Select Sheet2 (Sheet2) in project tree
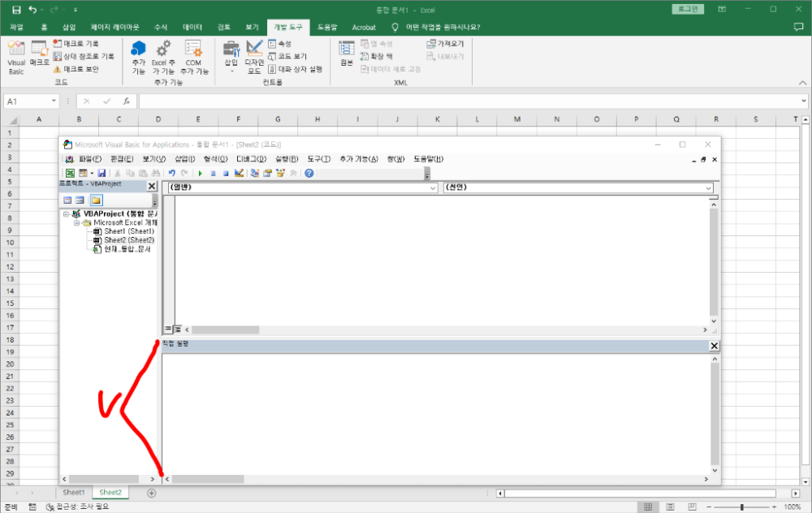The image size is (812, 513). tap(129, 240)
